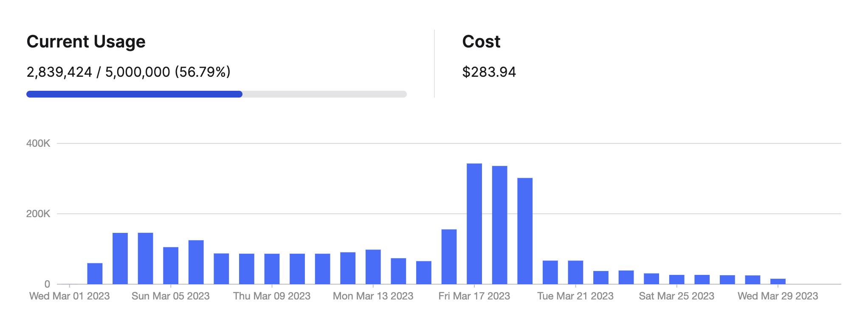Click the Mar 25 usage bar
This screenshot has width=868, height=330.
tap(676, 280)
